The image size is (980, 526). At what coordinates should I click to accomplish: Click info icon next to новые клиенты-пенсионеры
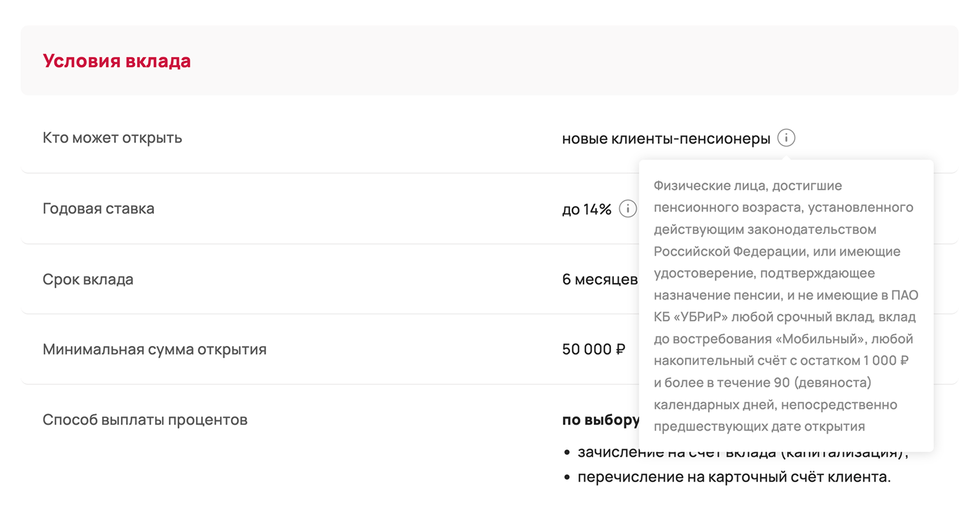(x=786, y=138)
